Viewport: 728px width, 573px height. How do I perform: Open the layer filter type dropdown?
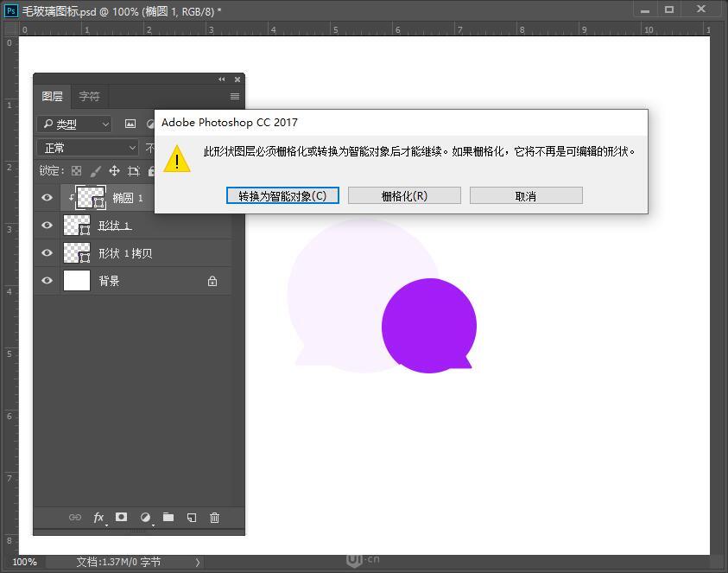(x=73, y=123)
